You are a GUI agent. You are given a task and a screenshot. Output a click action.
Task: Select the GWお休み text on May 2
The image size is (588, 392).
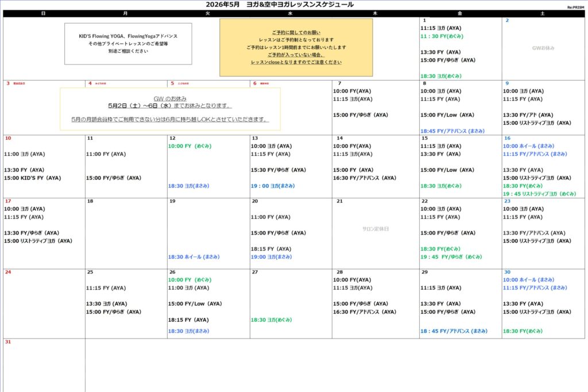543,48
